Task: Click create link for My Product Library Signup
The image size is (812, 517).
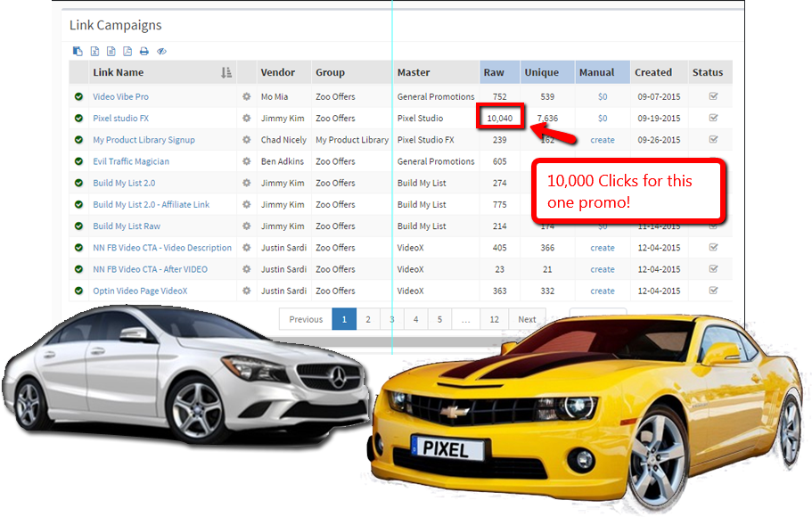Action: coord(603,140)
